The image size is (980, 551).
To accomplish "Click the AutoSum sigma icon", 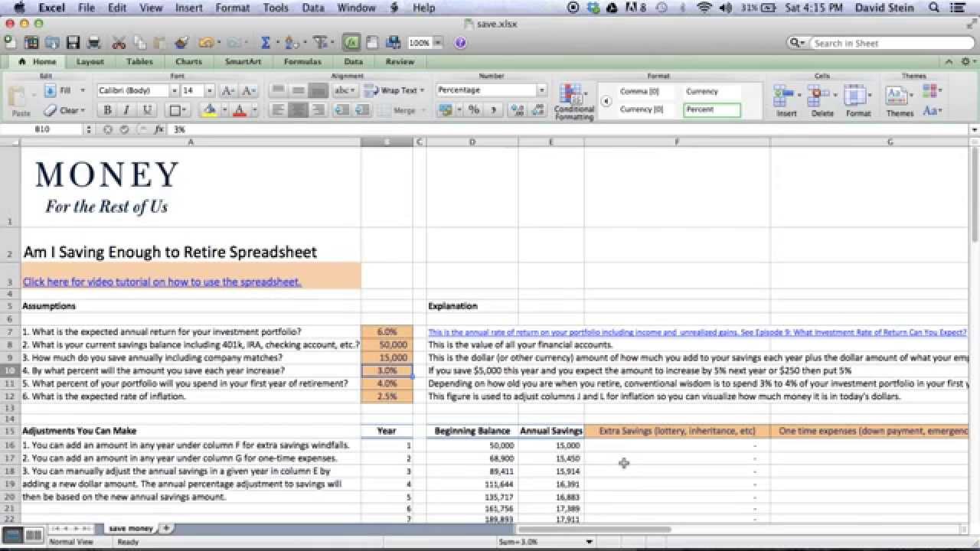I will [266, 43].
